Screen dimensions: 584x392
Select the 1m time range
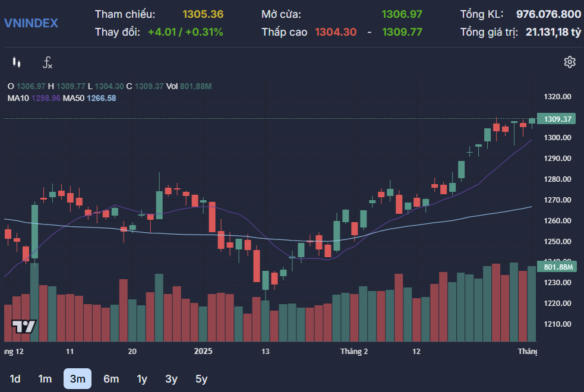click(45, 379)
